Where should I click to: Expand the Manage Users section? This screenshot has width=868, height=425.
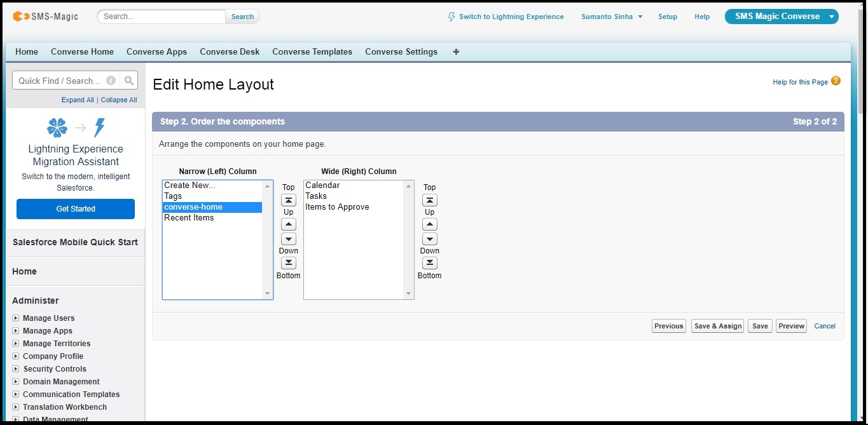click(x=16, y=318)
